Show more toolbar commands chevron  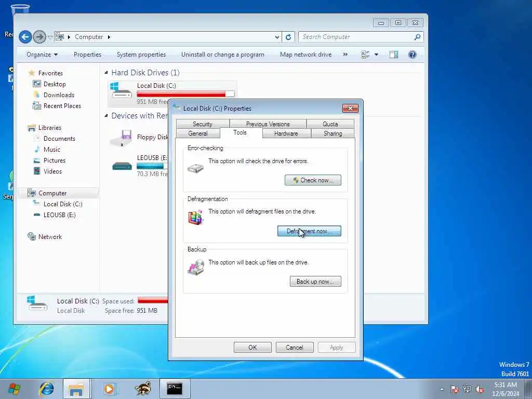tap(345, 55)
